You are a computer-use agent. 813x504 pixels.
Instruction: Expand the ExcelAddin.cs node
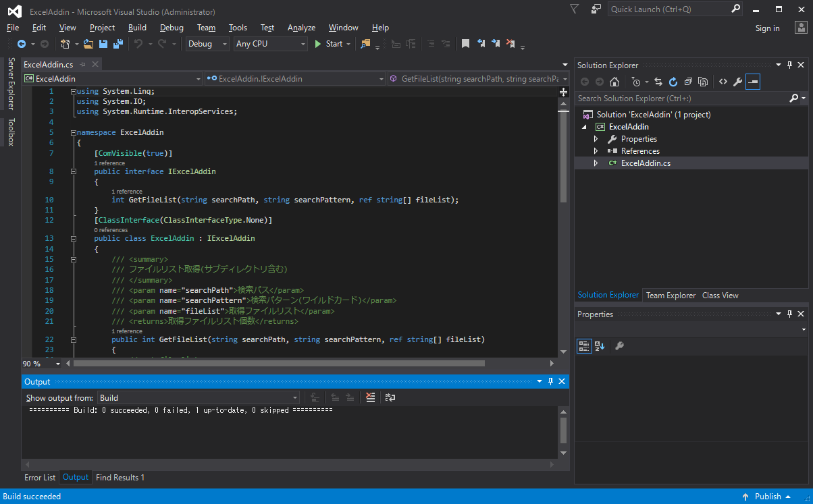(596, 163)
